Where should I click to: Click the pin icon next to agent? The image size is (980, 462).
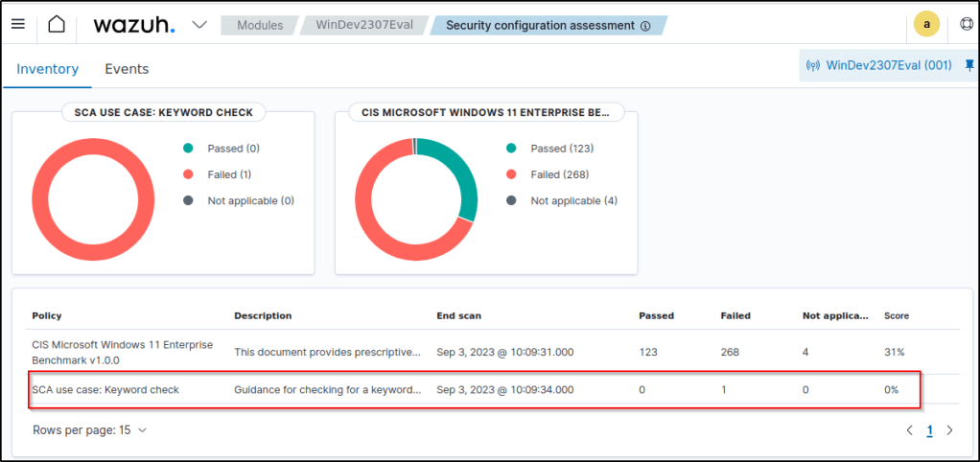968,66
